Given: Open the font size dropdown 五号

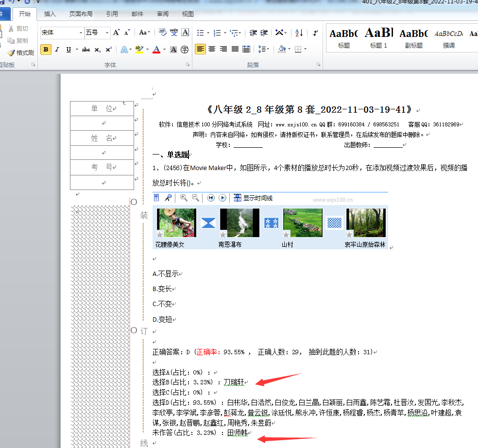Looking at the screenshot, I should click(97, 33).
